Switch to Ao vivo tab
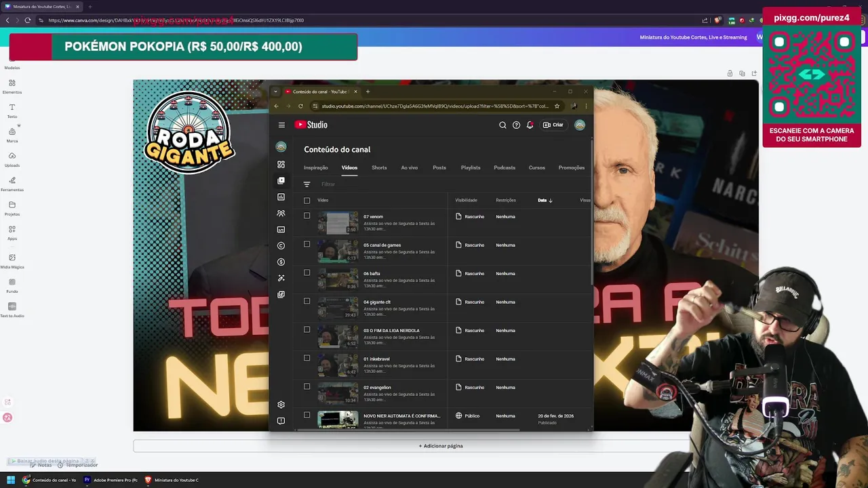The height and width of the screenshot is (488, 868). tap(410, 167)
